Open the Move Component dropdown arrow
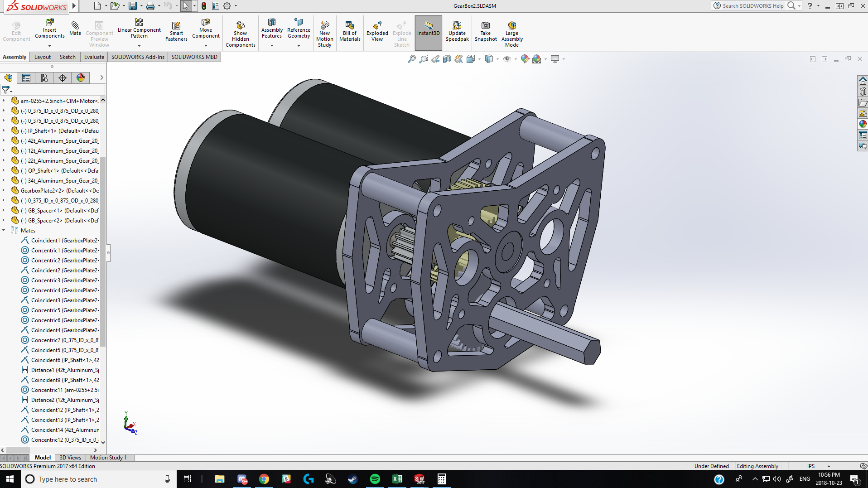 [x=206, y=46]
